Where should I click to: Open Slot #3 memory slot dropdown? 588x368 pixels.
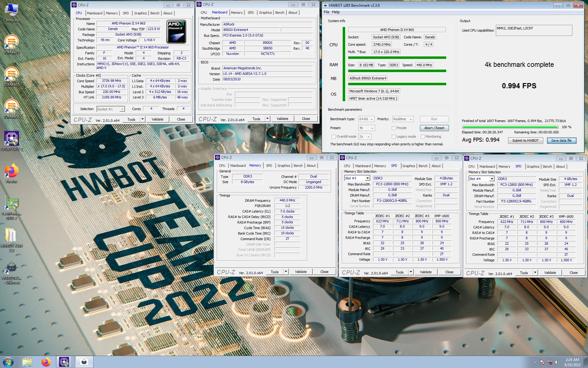coord(357,178)
